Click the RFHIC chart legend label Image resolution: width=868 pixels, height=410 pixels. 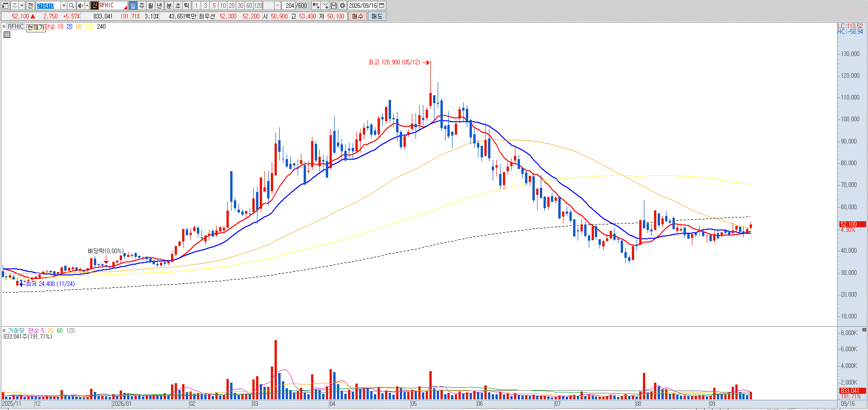(x=16, y=26)
